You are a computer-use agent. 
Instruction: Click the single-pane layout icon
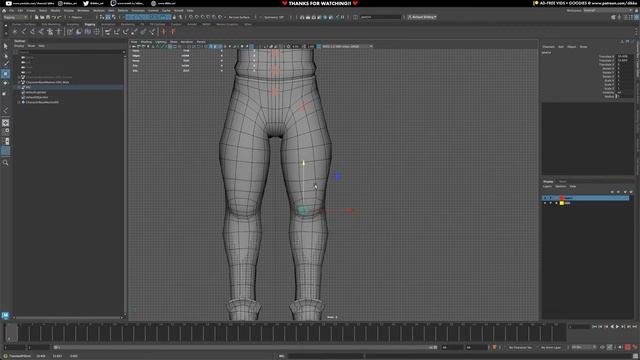point(5,123)
